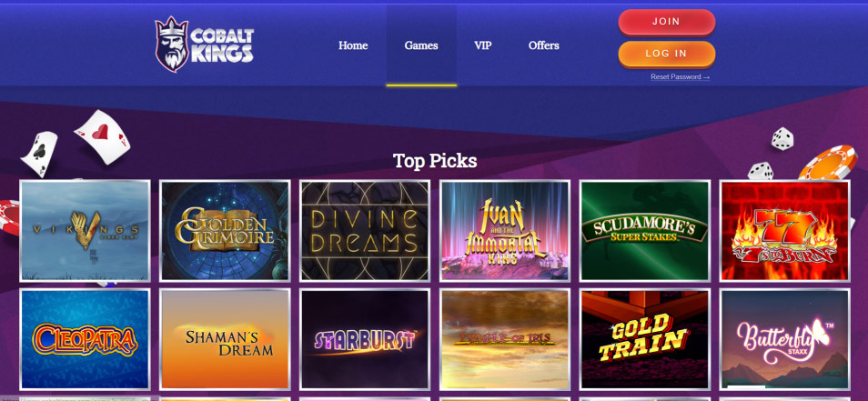Viewport: 868px width, 401px height.
Task: Open the Golden Grimoire game tile
Action: 225,230
